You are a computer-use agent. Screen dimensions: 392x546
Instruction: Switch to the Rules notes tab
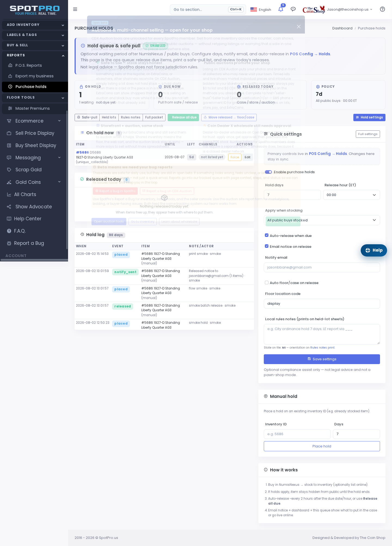point(131,117)
